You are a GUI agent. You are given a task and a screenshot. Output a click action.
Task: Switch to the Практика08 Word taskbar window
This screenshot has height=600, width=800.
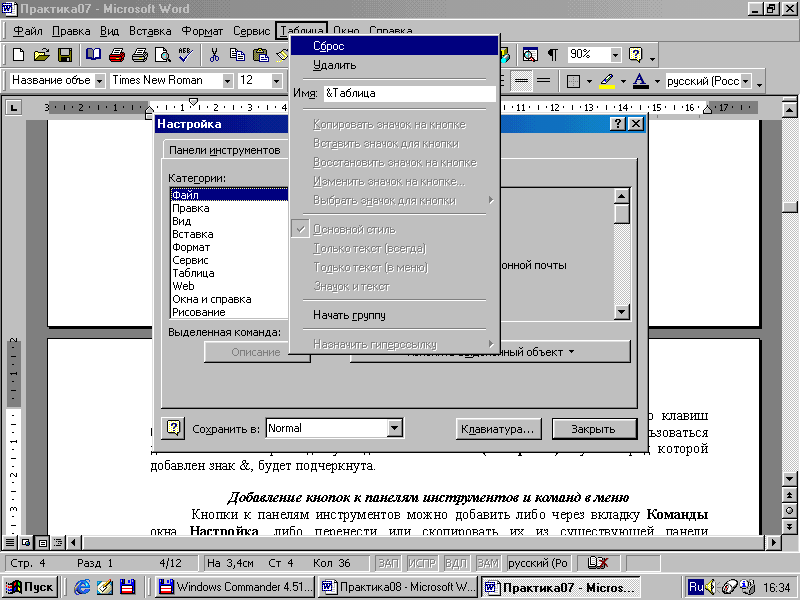(x=398, y=587)
